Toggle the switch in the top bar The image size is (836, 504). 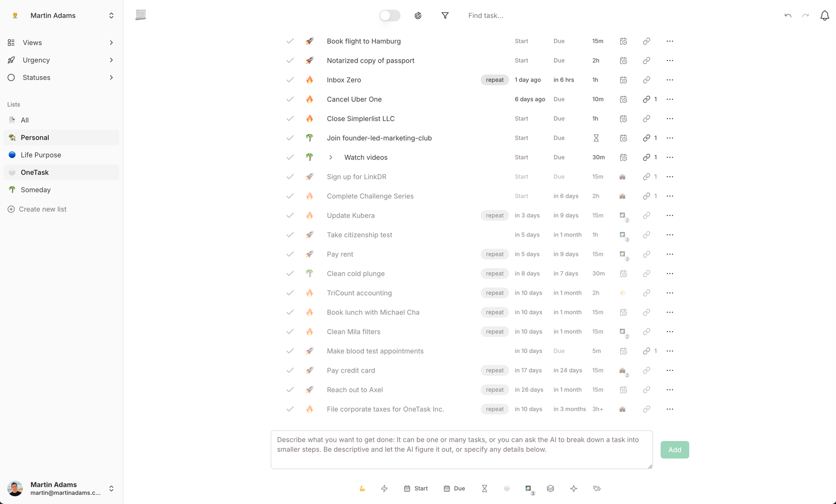pos(390,16)
